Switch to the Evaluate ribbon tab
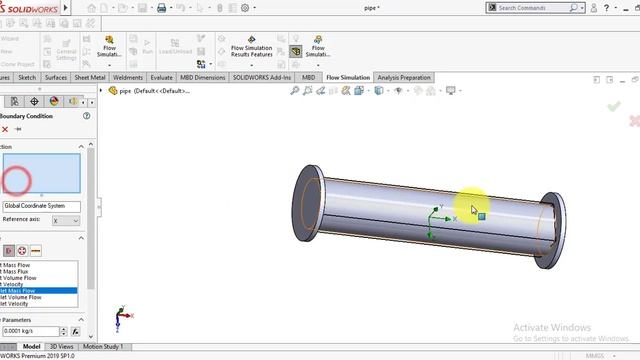 162,78
